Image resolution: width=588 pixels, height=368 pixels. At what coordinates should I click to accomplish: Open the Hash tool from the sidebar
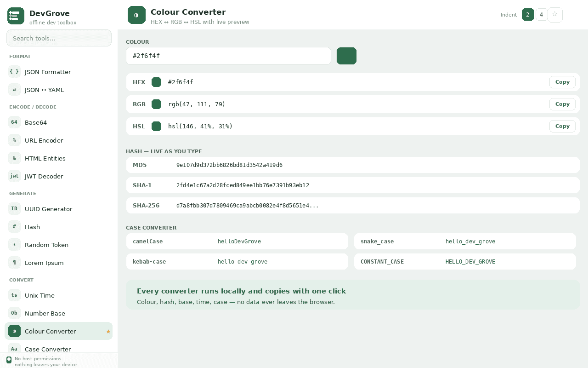coord(58,227)
